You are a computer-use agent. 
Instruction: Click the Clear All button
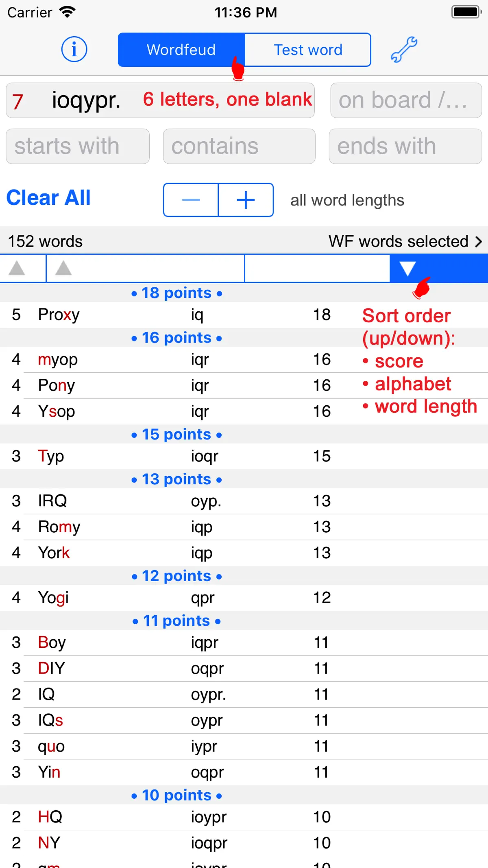[48, 198]
